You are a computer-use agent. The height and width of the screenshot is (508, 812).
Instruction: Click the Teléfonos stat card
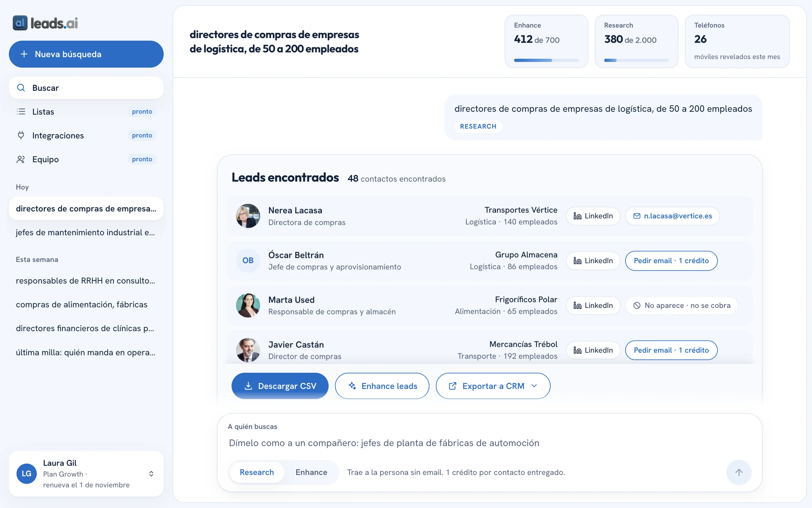(737, 41)
